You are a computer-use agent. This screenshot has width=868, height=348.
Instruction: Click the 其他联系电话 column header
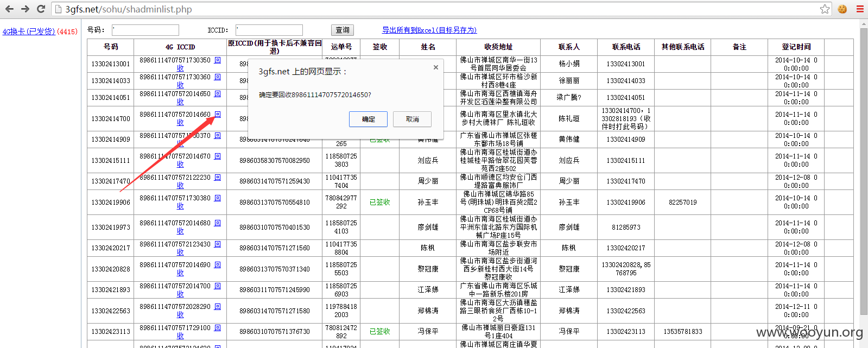[683, 47]
